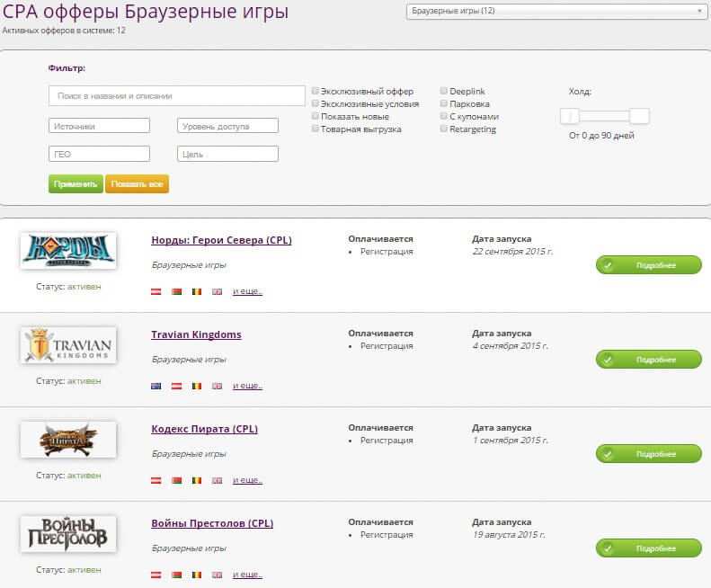
Task: Click 'Активных офферов в системе: 12' text
Action: (64, 31)
